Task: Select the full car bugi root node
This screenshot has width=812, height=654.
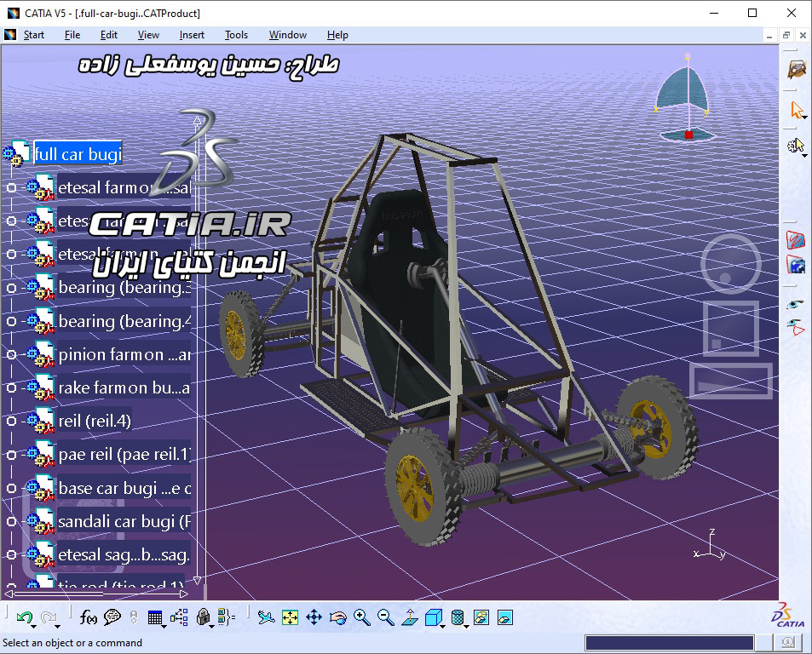Action: coord(77,154)
